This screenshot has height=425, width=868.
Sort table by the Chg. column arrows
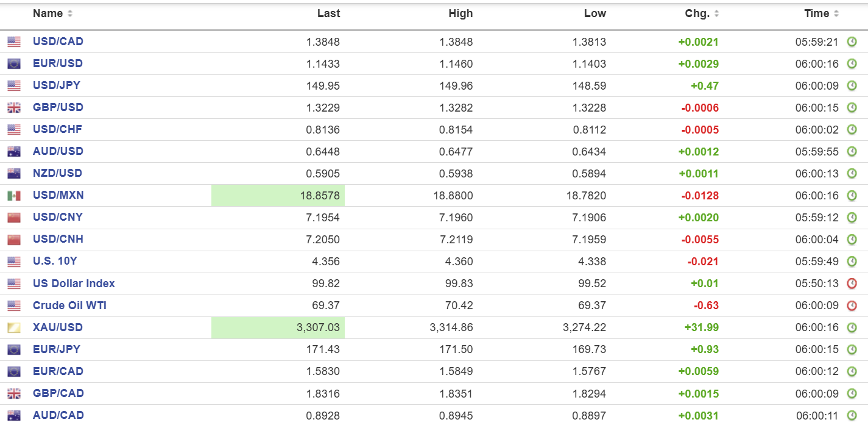coord(716,13)
